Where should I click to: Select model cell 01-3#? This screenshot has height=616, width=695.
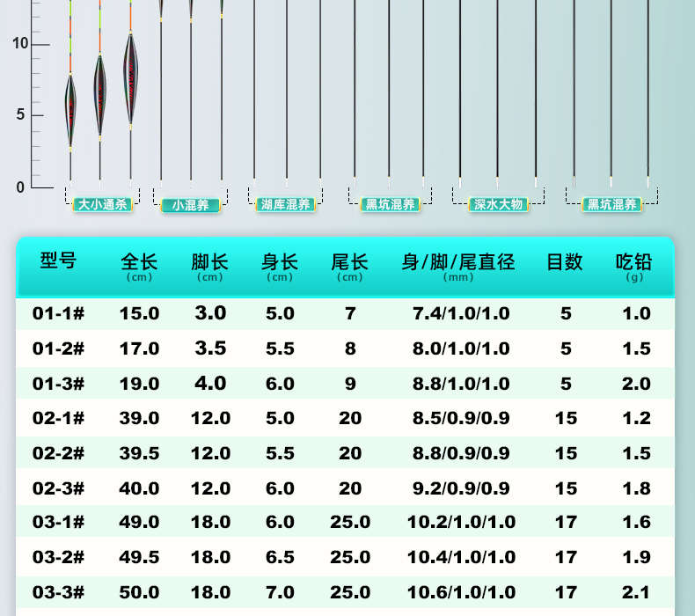pyautogui.click(x=58, y=384)
